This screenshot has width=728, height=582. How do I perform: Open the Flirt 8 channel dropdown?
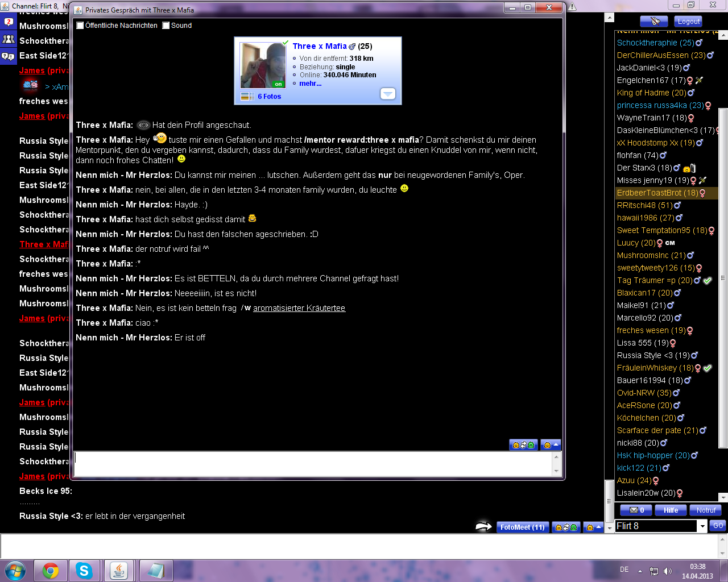click(x=702, y=526)
